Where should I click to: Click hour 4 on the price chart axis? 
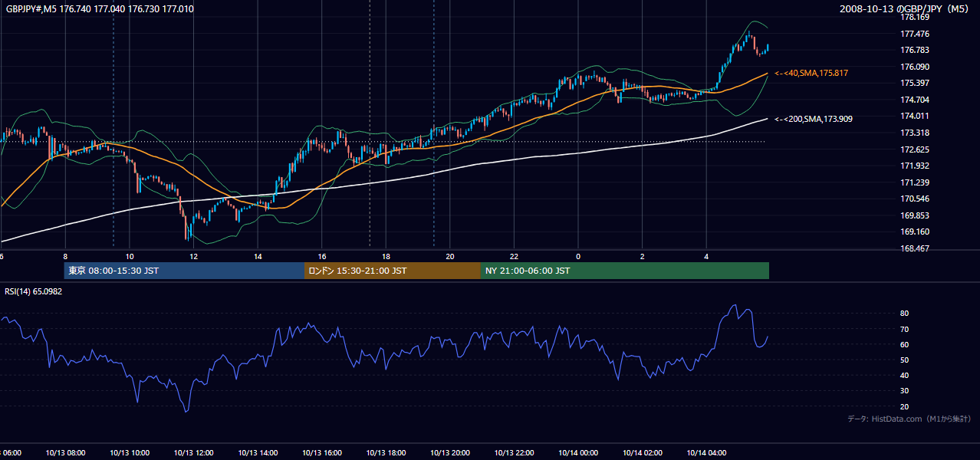tap(706, 256)
